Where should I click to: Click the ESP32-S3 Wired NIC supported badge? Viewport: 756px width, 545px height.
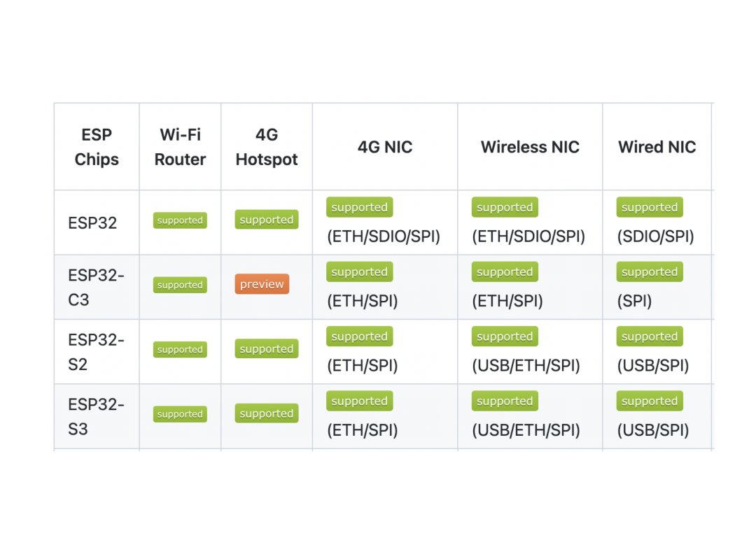[649, 401]
